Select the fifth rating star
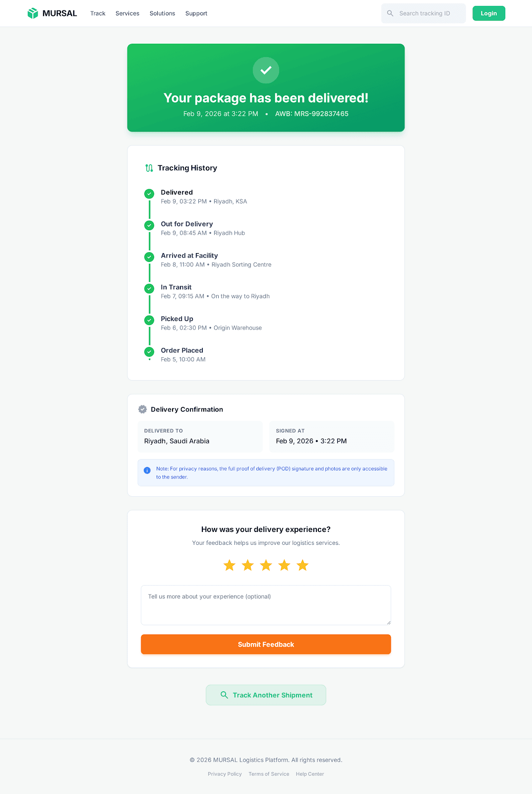 (302, 565)
